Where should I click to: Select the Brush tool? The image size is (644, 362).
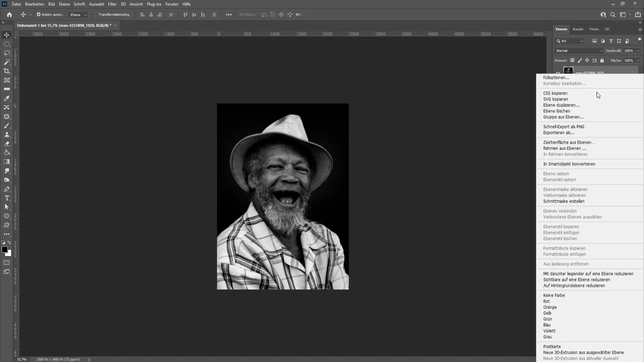point(7,126)
